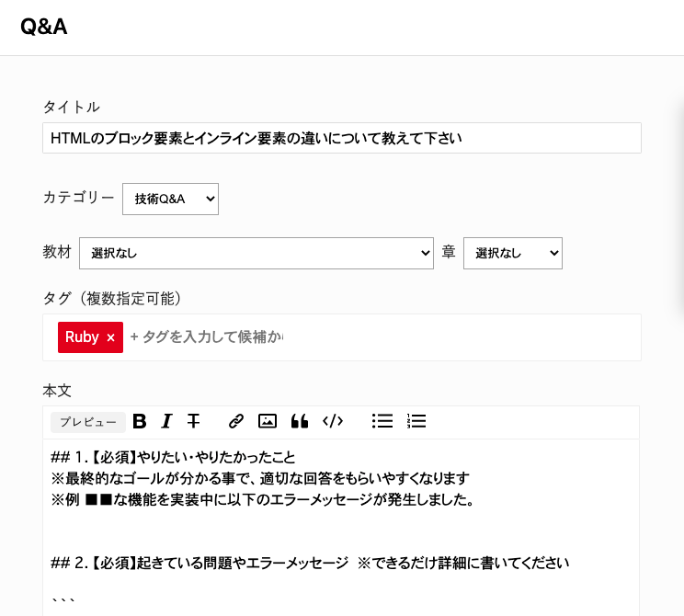684x616 pixels.
Task: Click the プレビュー button
Action: [88, 422]
